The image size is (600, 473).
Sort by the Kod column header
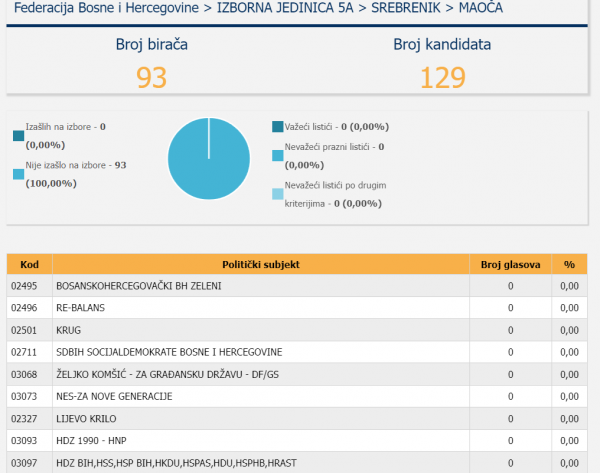[x=29, y=264]
